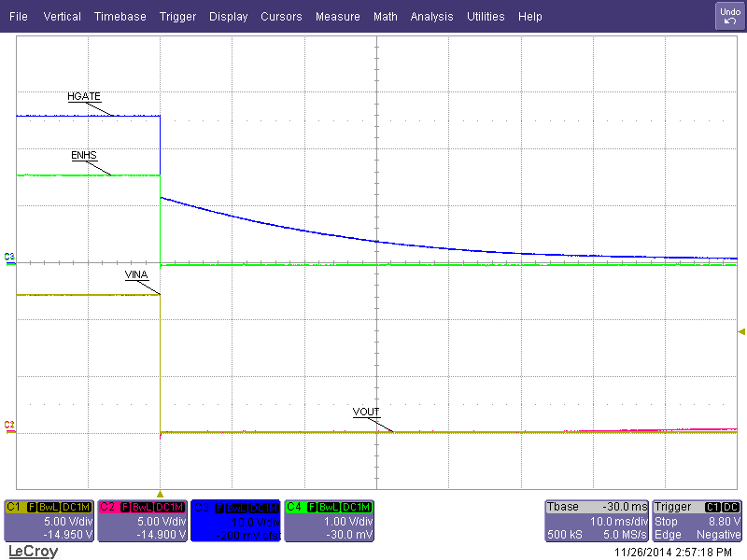Open the Cursors menu dropdown

pos(281,16)
